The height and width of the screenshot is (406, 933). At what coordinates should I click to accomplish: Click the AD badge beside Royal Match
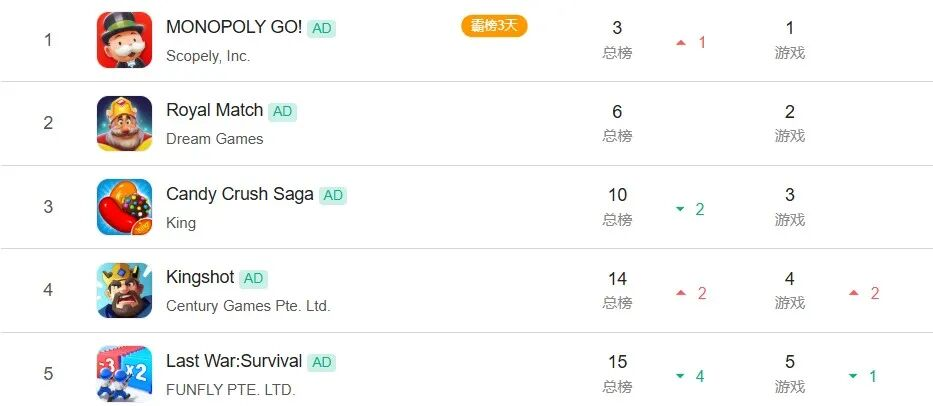tap(283, 111)
